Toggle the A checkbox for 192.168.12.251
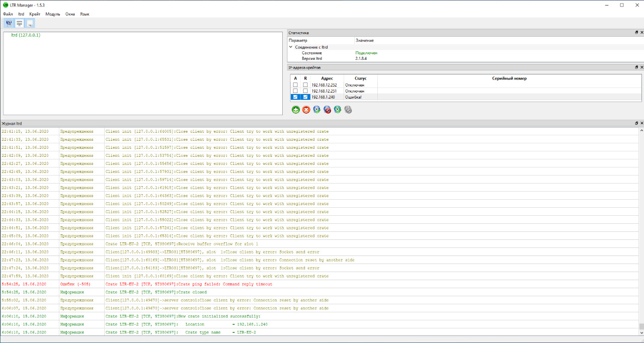Screen dimensions: 644x343 tap(295, 91)
